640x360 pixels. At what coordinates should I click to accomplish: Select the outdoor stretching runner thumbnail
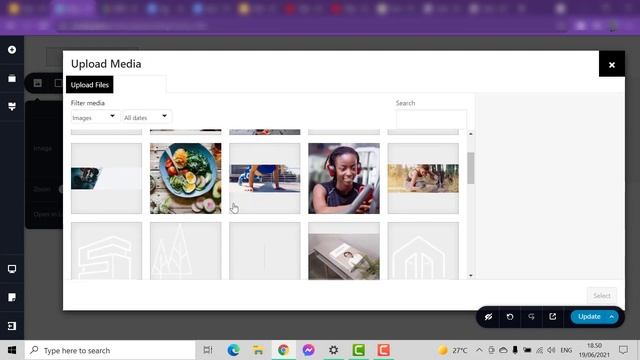(423, 178)
